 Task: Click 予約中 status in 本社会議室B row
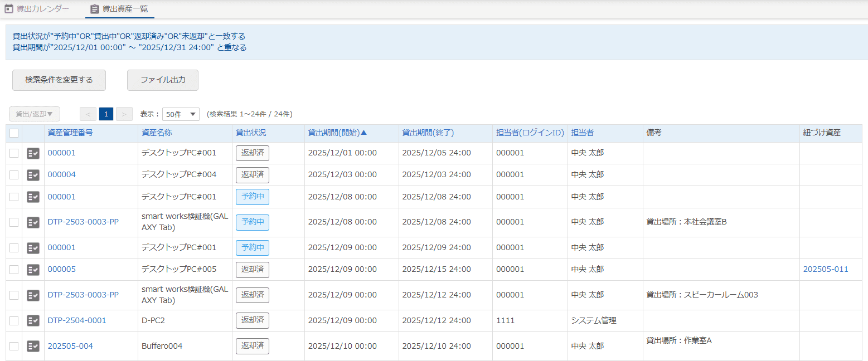pos(253,222)
